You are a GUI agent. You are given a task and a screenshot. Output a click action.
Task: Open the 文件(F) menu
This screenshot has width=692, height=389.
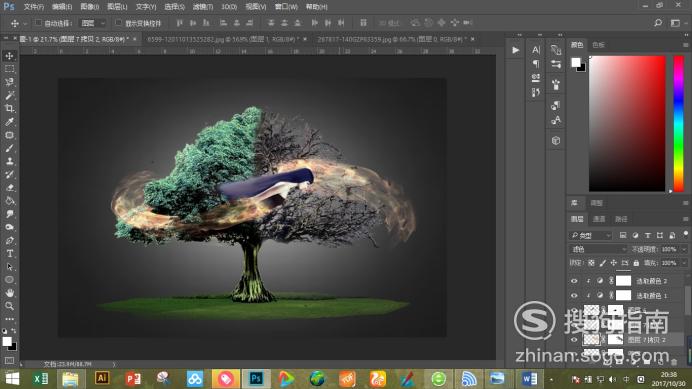(x=34, y=7)
